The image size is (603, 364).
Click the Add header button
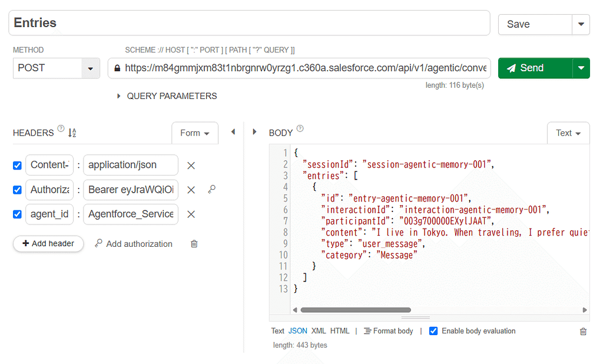[48, 244]
